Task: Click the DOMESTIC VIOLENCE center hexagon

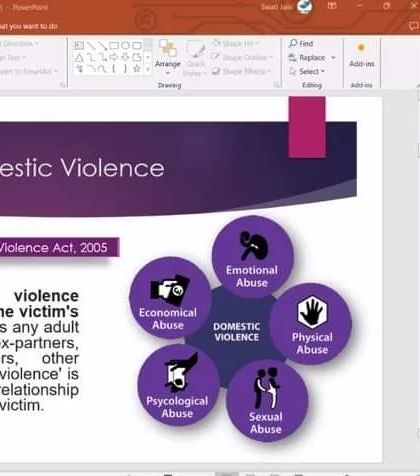Action: pyautogui.click(x=236, y=332)
